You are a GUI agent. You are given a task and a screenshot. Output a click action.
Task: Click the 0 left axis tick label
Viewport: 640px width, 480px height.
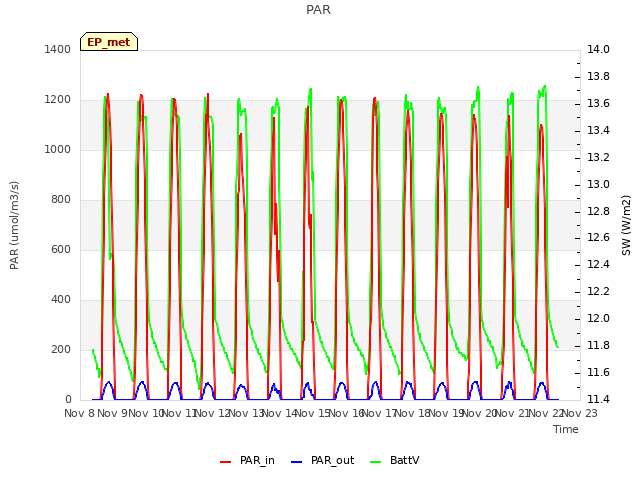point(68,400)
